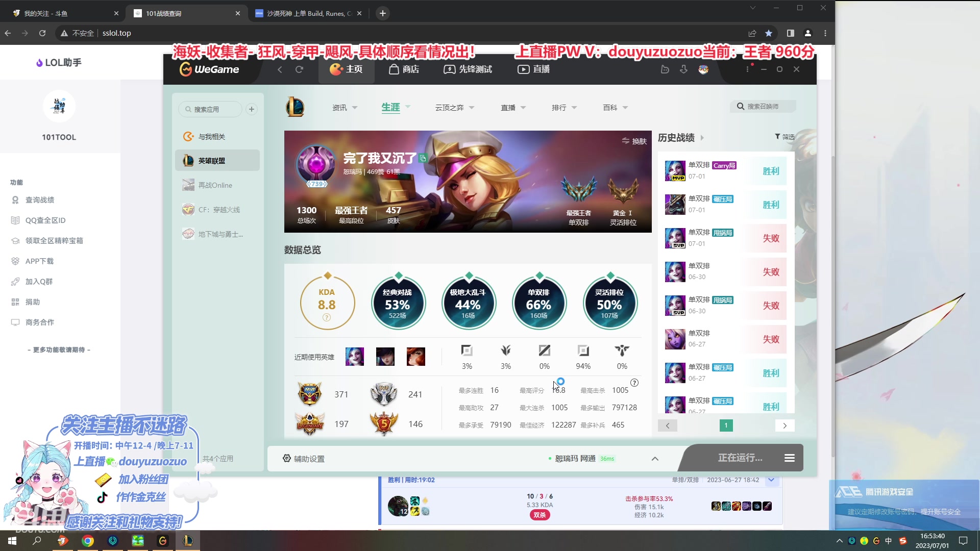Open the WeGame 主页 tab
The image size is (980, 551).
346,69
